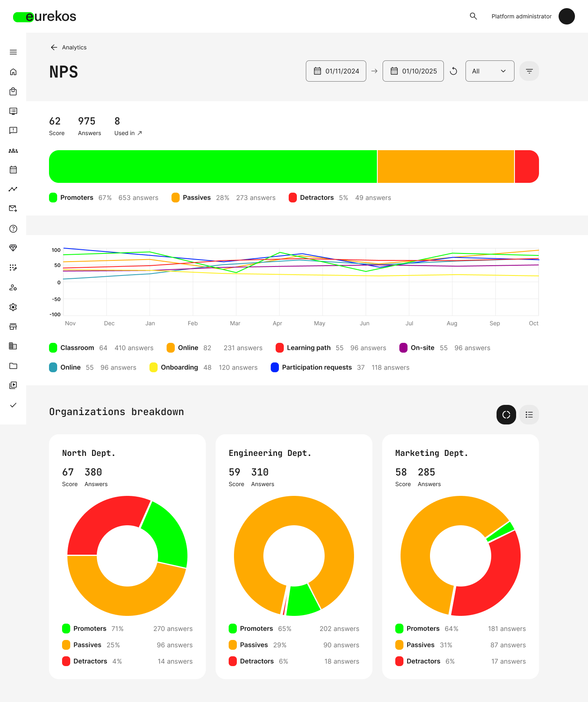Click the 'Organizations breakdown' heading

pyautogui.click(x=116, y=412)
